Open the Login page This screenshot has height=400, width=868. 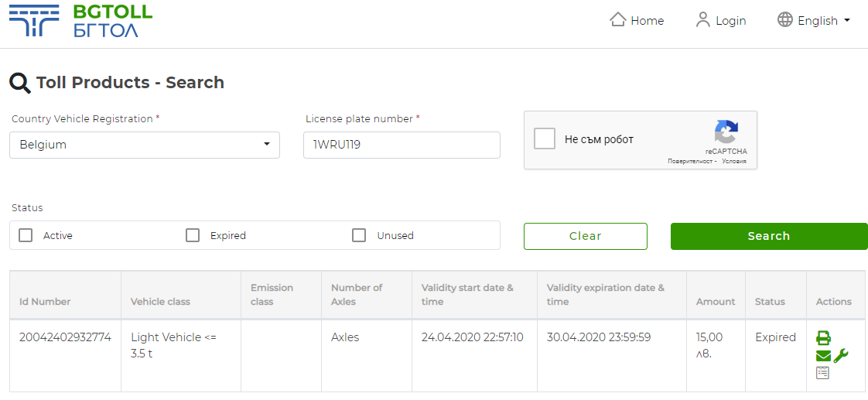tap(730, 21)
